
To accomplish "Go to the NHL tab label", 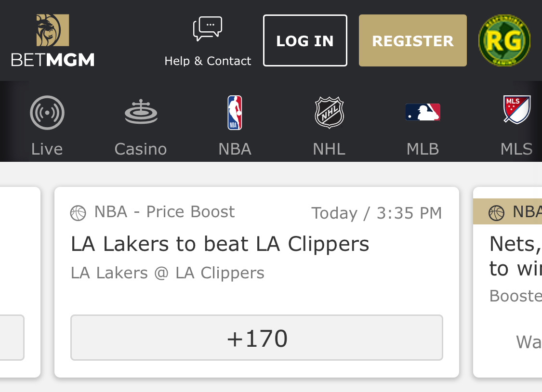I will (x=329, y=149).
